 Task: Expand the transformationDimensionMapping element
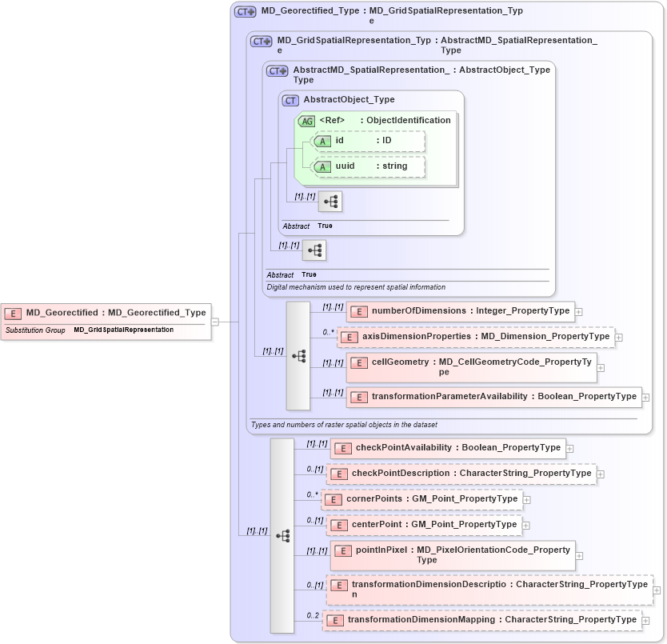[x=645, y=619]
